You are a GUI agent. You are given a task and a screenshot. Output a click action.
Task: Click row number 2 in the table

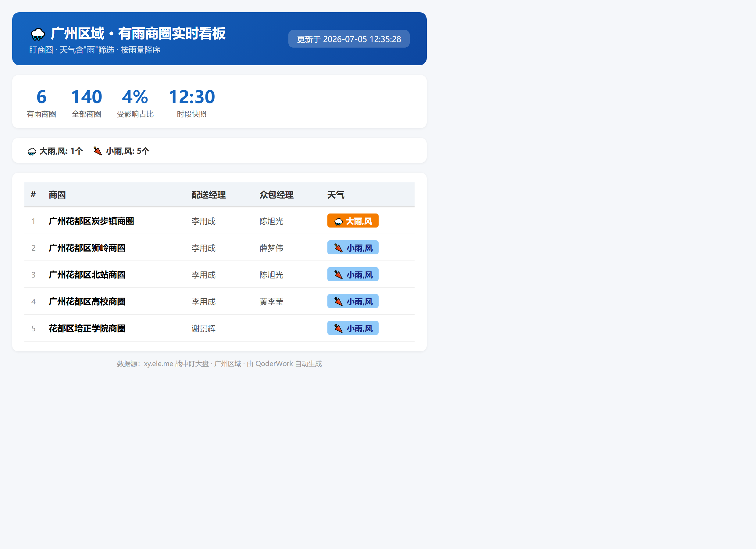point(33,248)
